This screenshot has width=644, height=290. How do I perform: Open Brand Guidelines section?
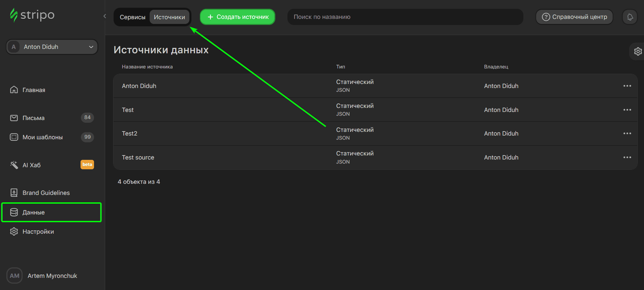point(46,193)
